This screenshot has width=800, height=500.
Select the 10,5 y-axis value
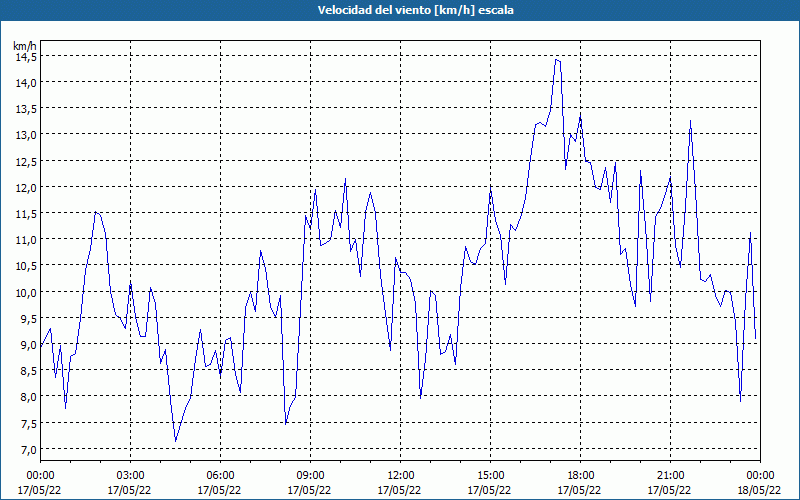pos(26,266)
